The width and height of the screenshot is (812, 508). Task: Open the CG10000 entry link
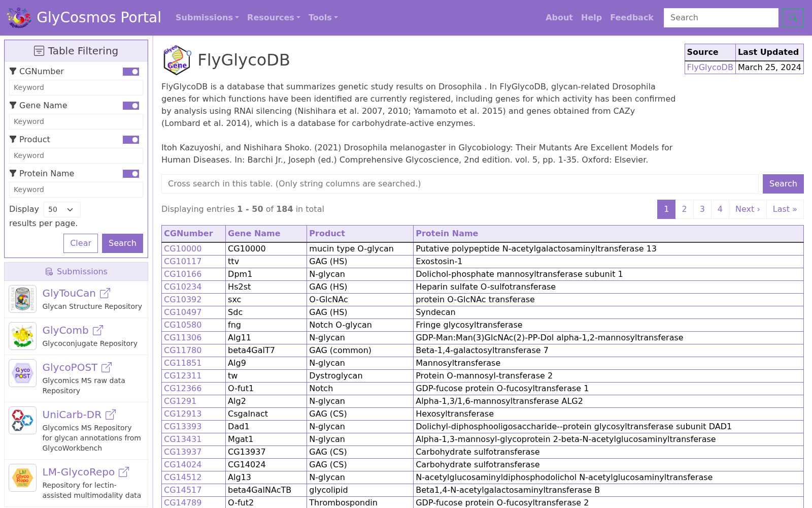click(x=183, y=249)
